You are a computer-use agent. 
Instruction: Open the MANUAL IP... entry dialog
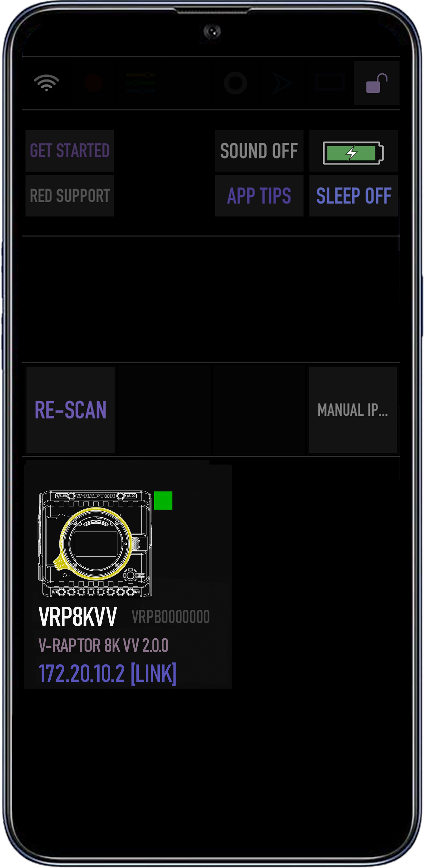tap(352, 410)
